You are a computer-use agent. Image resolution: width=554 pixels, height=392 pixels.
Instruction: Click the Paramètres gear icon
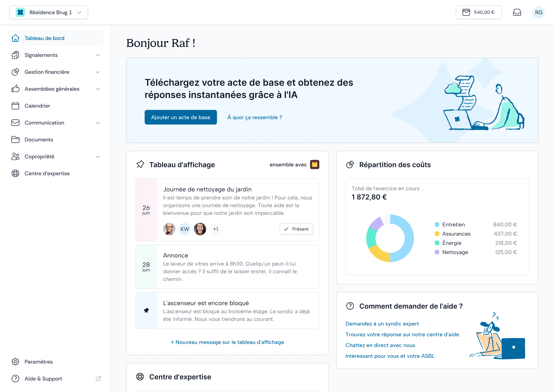[15, 362]
